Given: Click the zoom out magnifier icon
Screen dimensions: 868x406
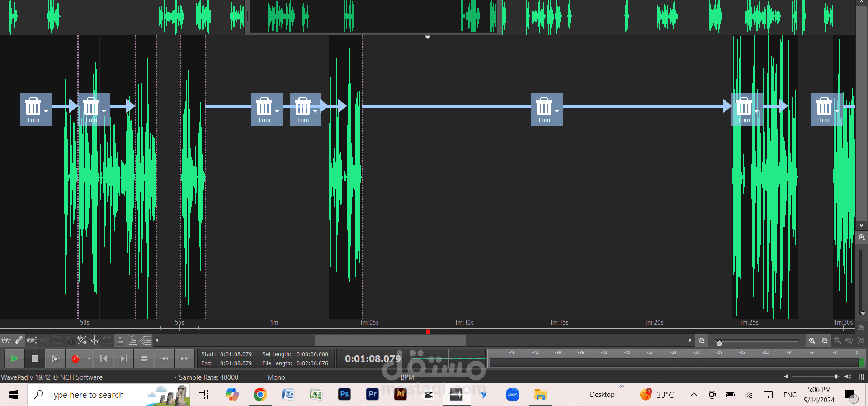Looking at the screenshot, I should (702, 340).
